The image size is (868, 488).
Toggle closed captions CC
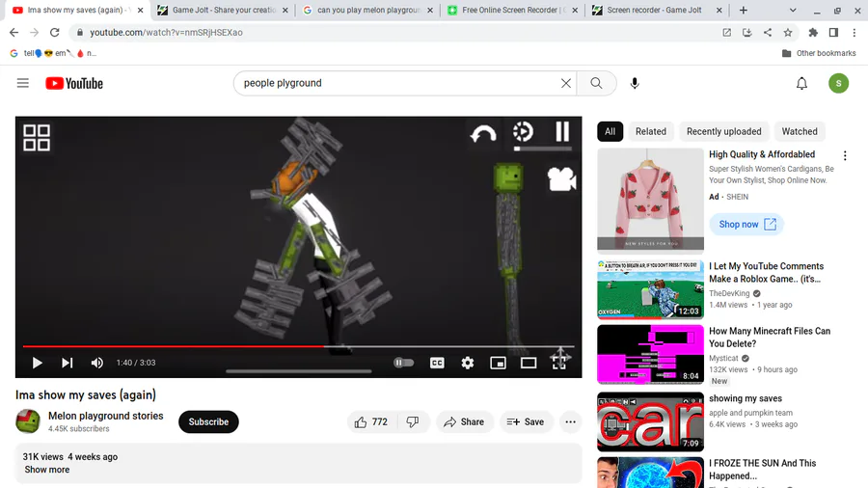coord(437,363)
